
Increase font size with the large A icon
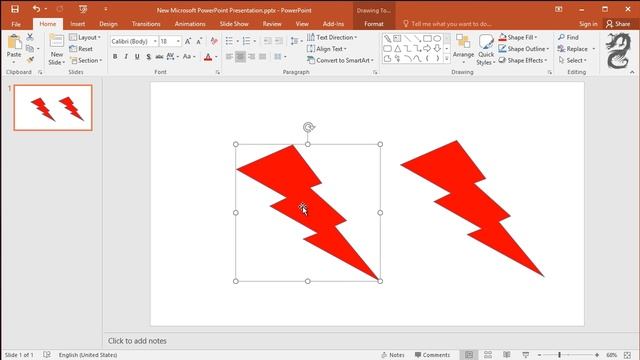click(188, 41)
